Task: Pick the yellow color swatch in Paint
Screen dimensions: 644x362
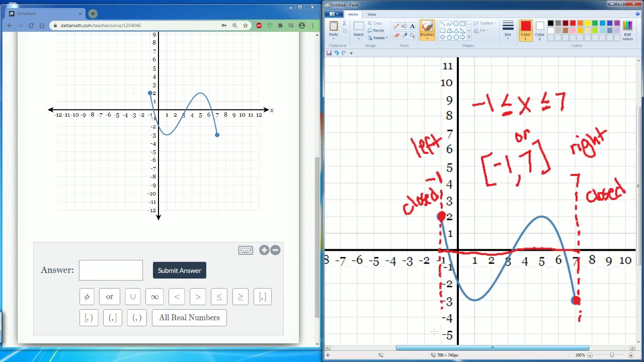Action: pyautogui.click(x=588, y=23)
